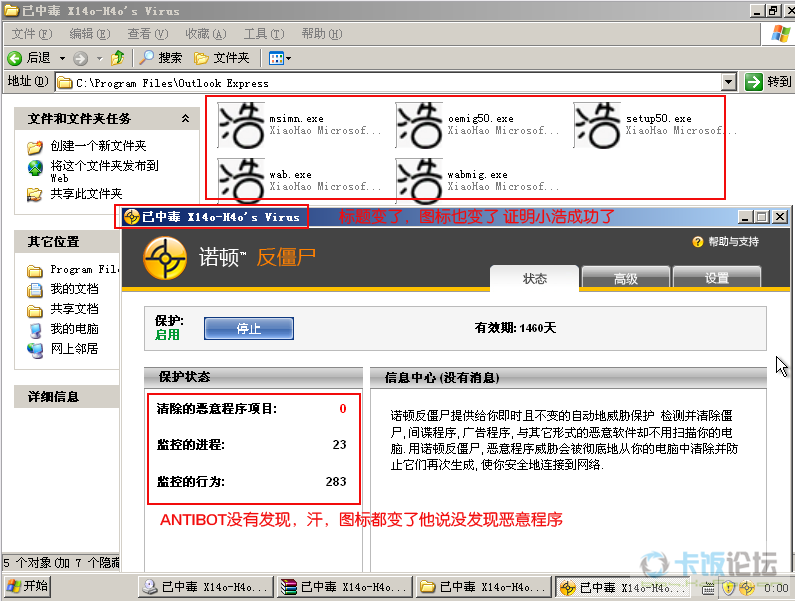The image size is (795, 601).
Task: Open the Back button history dropdown arrow
Action: click(62, 58)
